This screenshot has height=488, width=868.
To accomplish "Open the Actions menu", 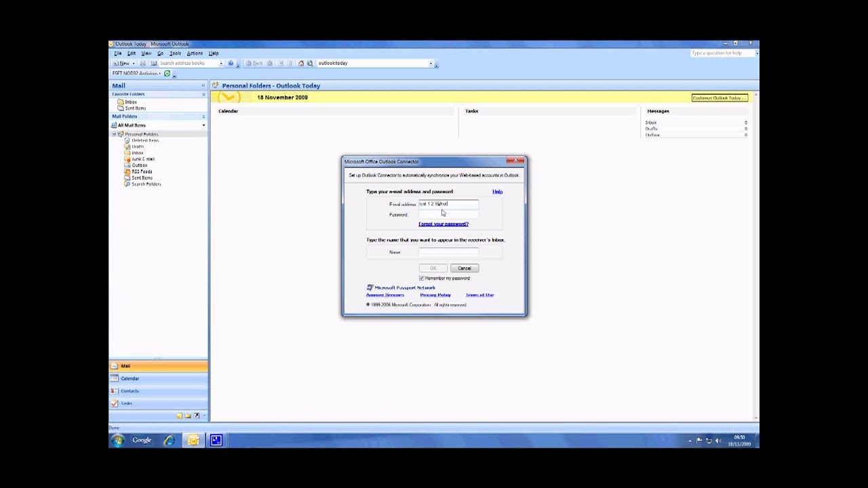I will tap(195, 53).
